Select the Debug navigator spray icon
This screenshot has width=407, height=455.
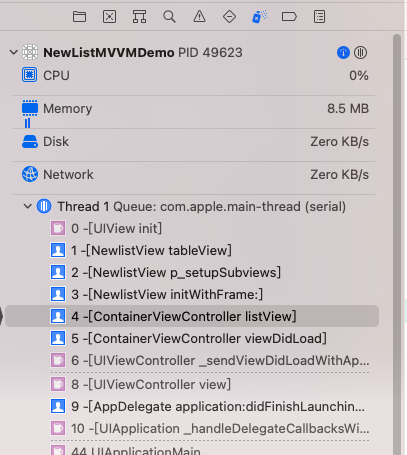(259, 16)
